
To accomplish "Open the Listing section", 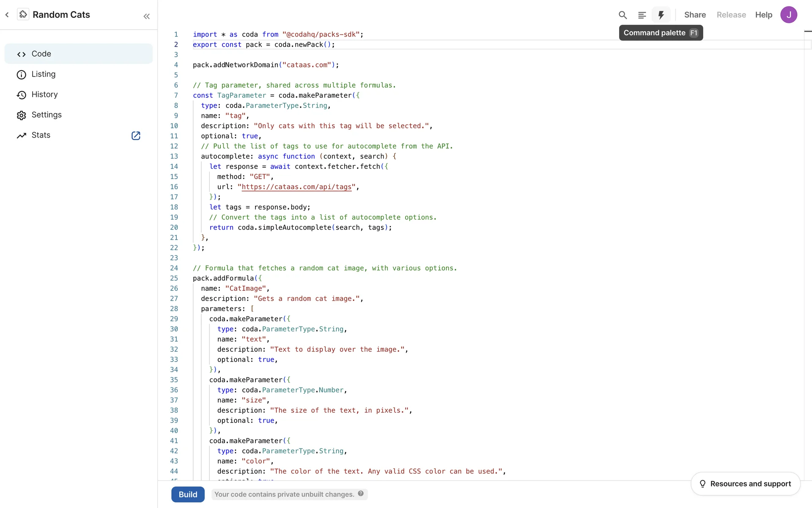I will click(43, 74).
